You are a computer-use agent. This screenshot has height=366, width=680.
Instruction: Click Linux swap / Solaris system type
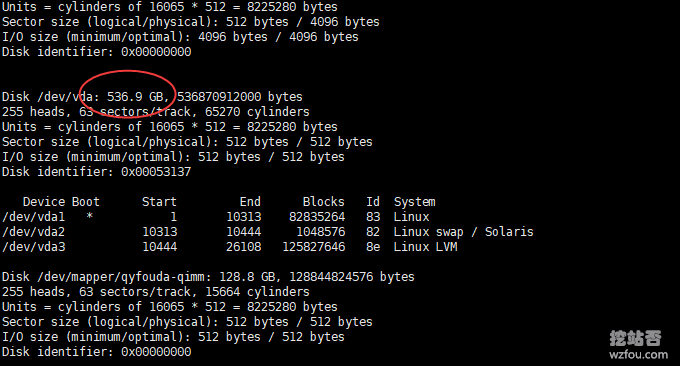463,232
